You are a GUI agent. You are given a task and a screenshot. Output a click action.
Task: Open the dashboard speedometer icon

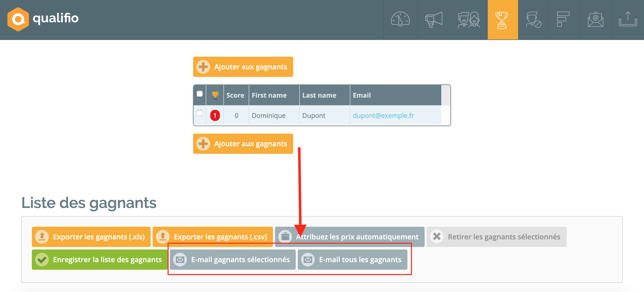click(x=400, y=19)
